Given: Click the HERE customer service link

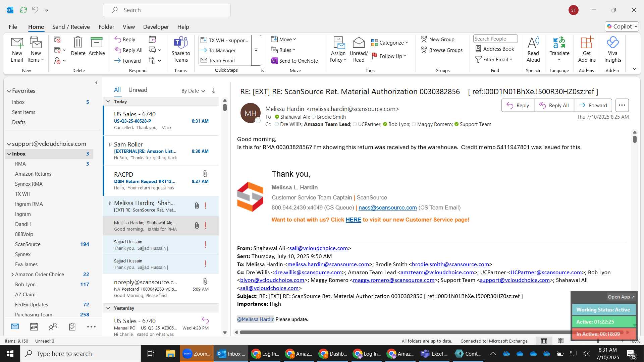Looking at the screenshot, I should (353, 220).
